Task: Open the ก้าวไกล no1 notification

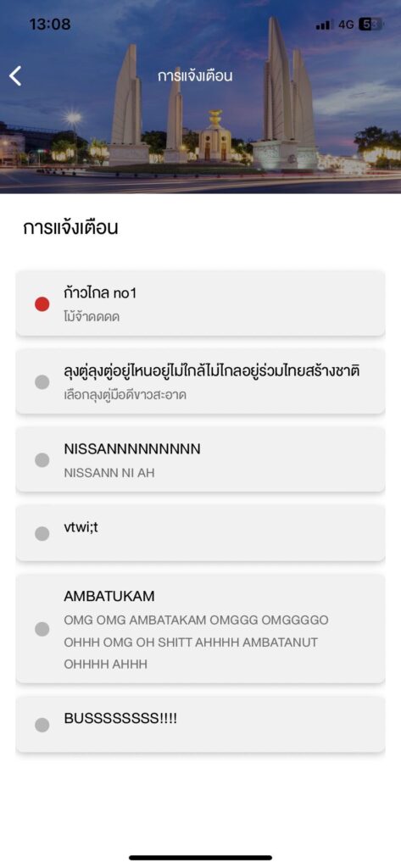Action: click(200, 303)
